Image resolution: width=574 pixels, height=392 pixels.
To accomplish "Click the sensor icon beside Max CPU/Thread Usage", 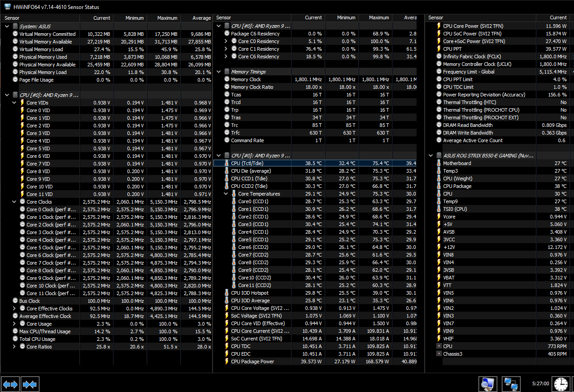I will [15, 331].
